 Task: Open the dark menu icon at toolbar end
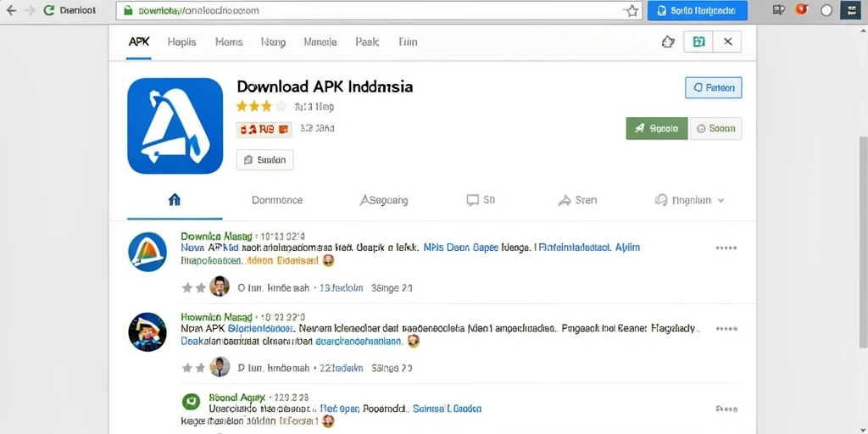tap(850, 10)
